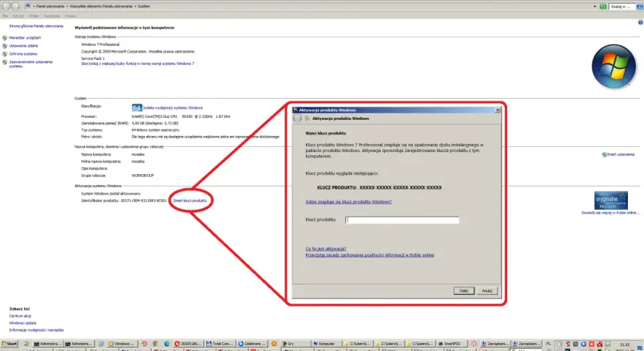Click the 'Co to jest aktywacja?' link
The image size is (644, 351).
click(x=326, y=249)
